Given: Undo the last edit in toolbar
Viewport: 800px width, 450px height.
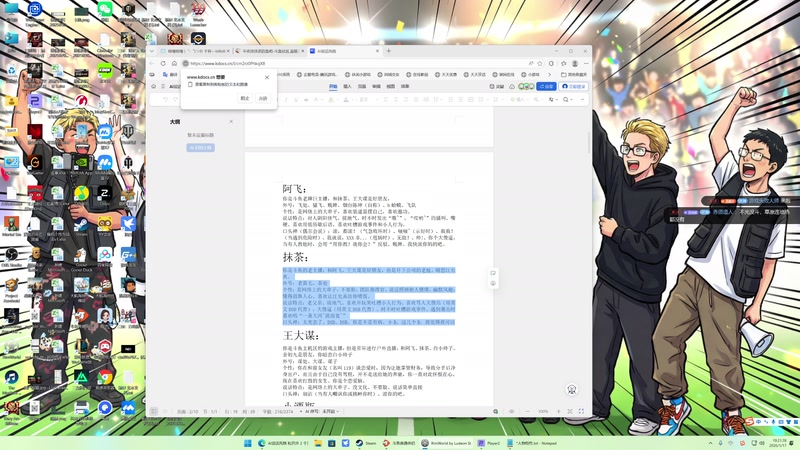Looking at the screenshot, I should coord(166,99).
